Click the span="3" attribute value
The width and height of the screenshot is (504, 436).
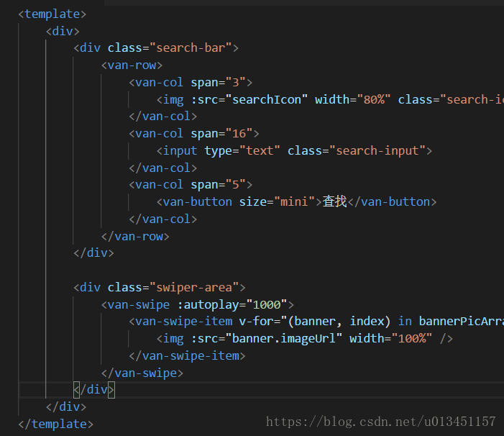[236, 82]
